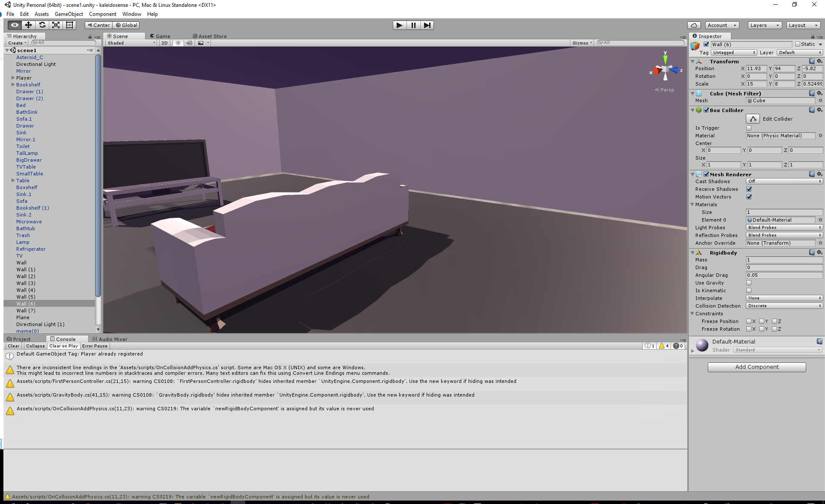
Task: Toggle the scene audio mute icon
Action: click(x=190, y=43)
